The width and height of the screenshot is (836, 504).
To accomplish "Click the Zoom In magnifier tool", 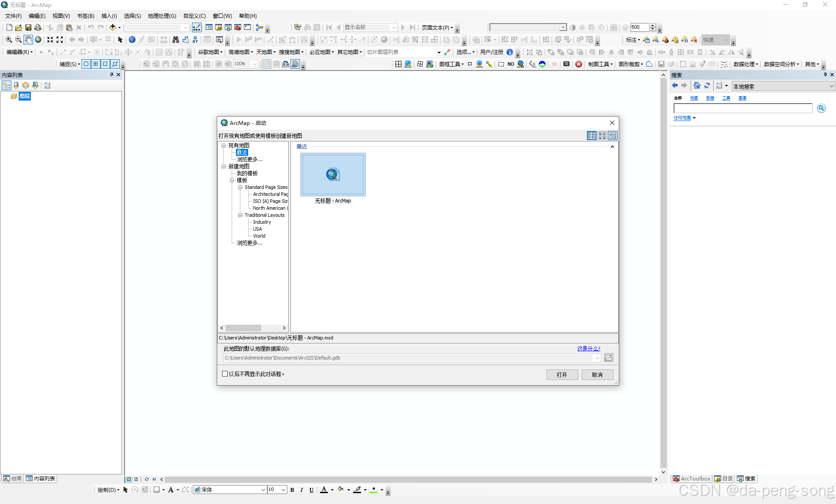I will click(9, 40).
